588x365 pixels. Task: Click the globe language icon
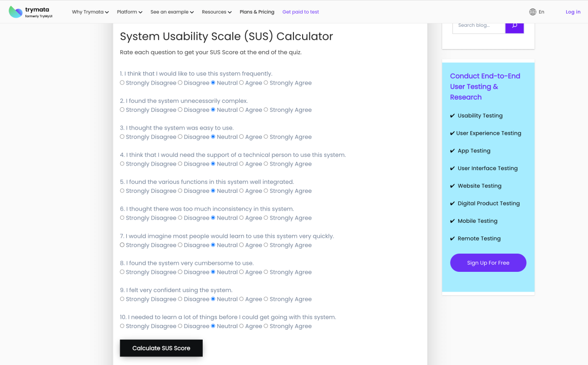coord(532,12)
